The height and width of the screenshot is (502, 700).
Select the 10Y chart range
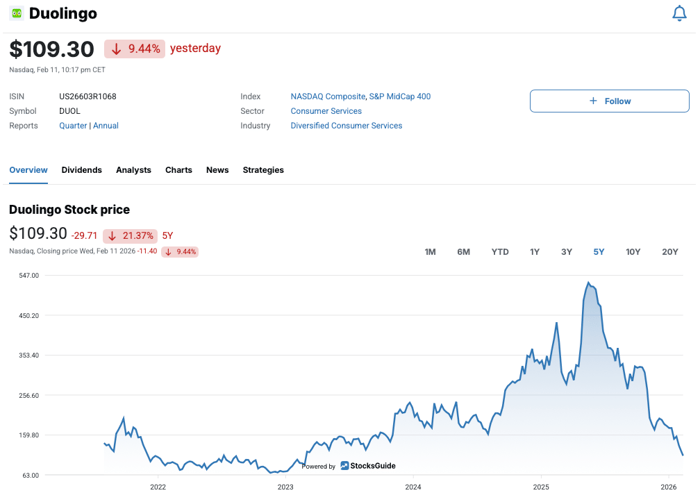click(x=633, y=252)
